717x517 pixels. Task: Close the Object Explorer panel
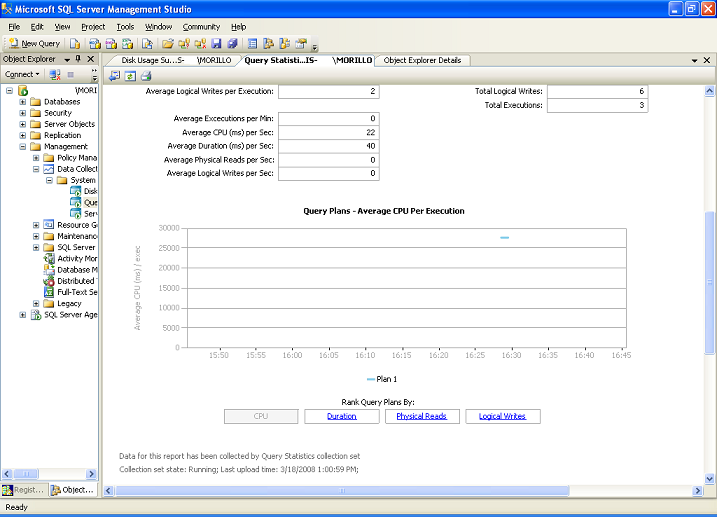click(91, 59)
